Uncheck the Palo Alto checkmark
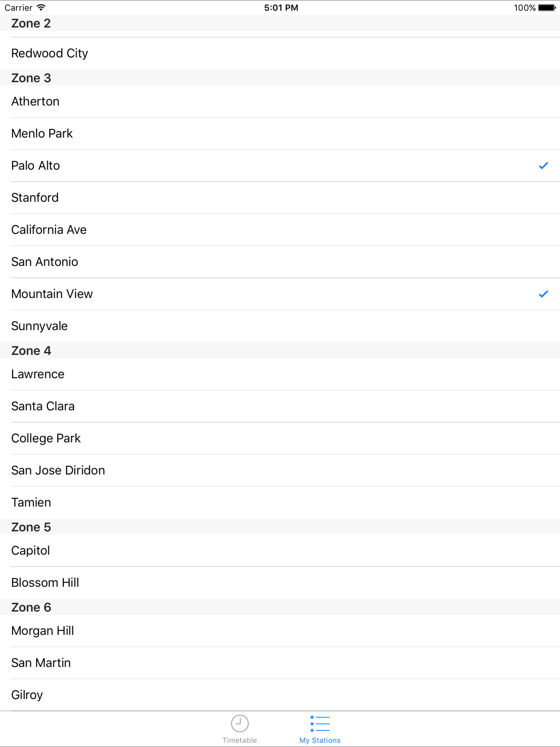 point(543,165)
